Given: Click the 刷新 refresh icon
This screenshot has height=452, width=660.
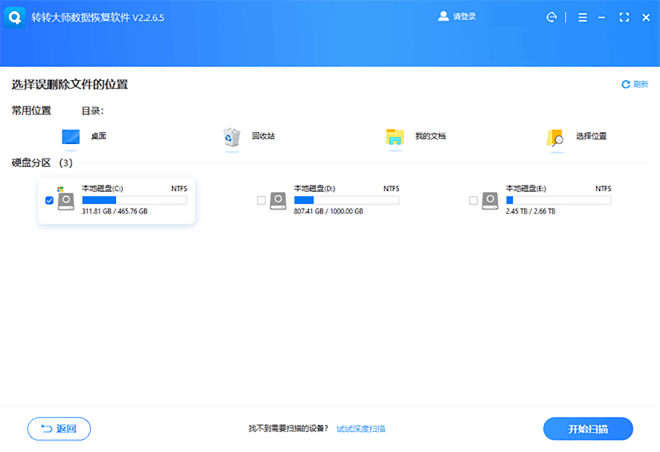Looking at the screenshot, I should 626,85.
